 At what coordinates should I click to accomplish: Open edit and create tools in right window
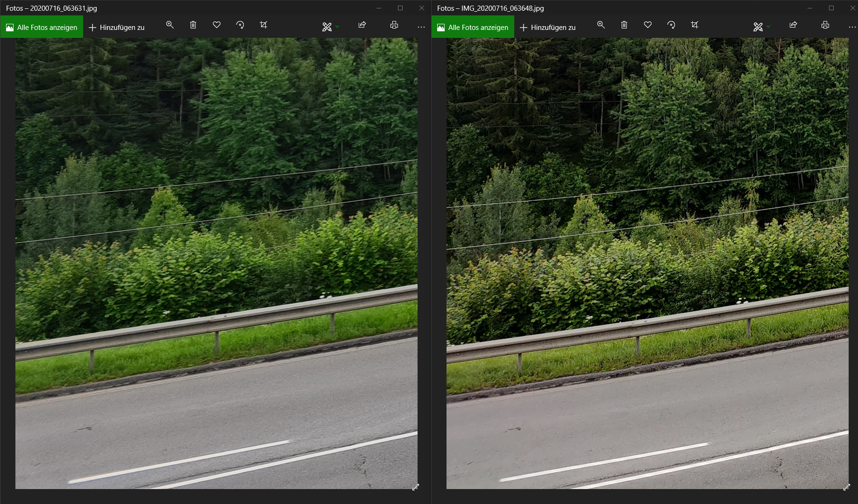(x=758, y=27)
